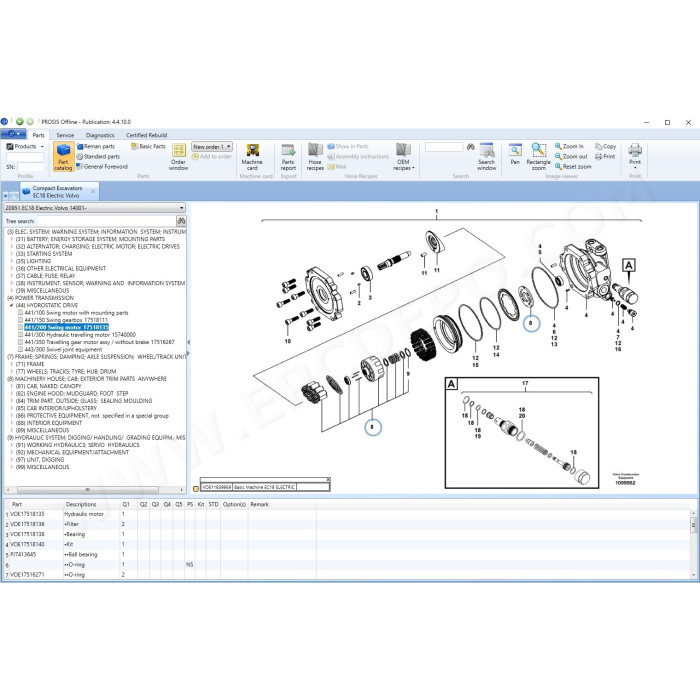
Task: Select (33) STARTING SYSTEM in tree
Action: coord(44,254)
